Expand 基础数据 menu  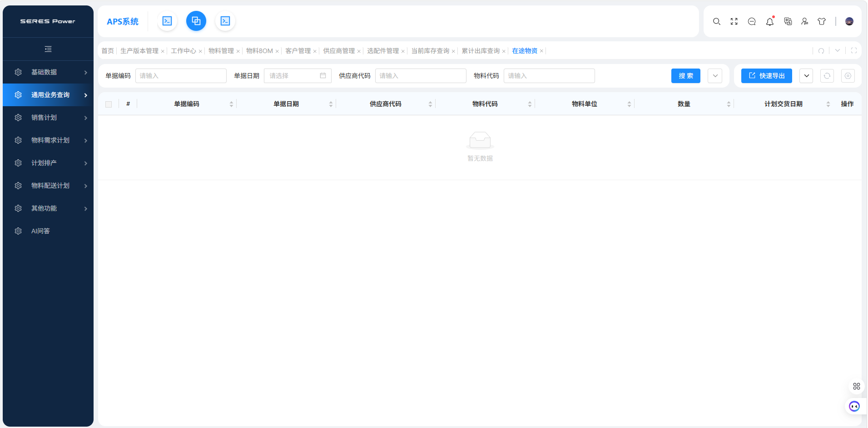pos(48,72)
